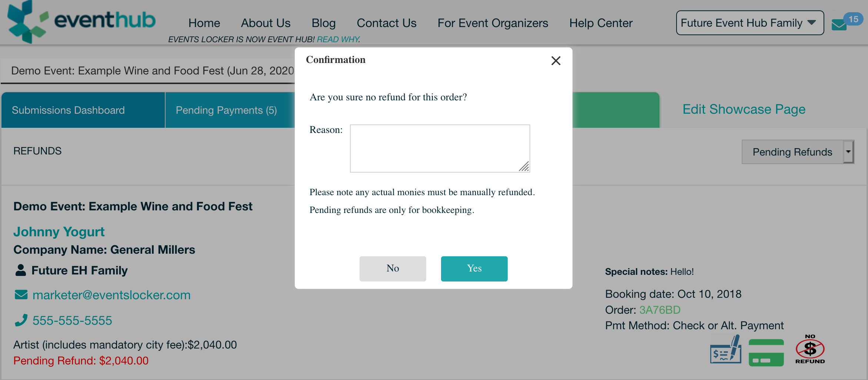The width and height of the screenshot is (868, 380).
Task: Click the check payment icon
Action: coord(725,350)
